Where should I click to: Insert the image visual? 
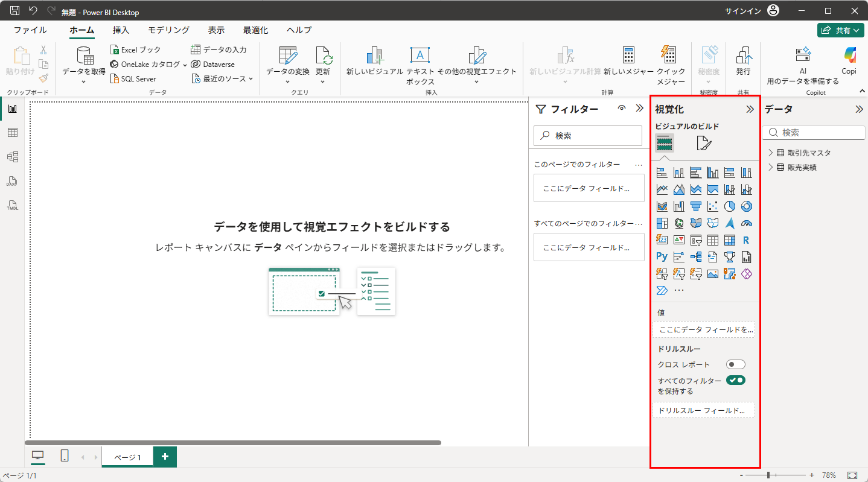tap(713, 274)
